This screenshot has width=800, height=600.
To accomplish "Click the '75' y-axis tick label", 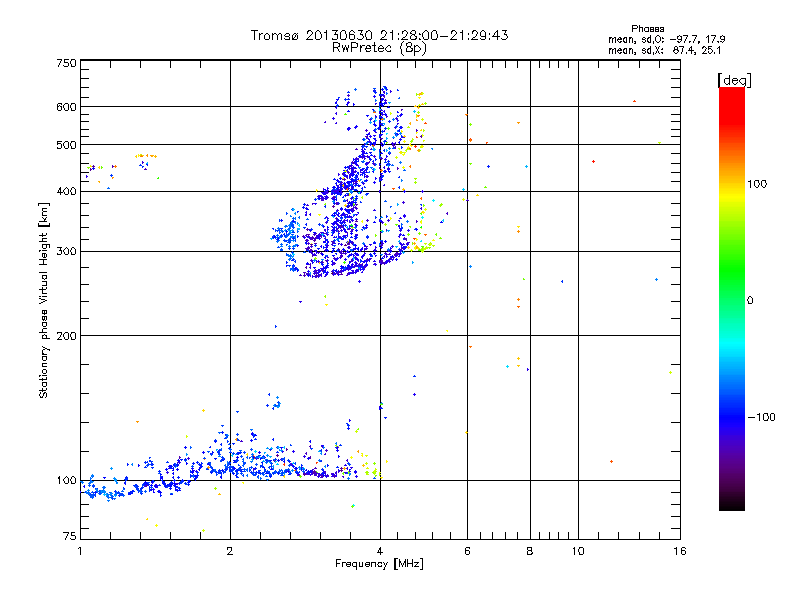I will pyautogui.click(x=70, y=536).
